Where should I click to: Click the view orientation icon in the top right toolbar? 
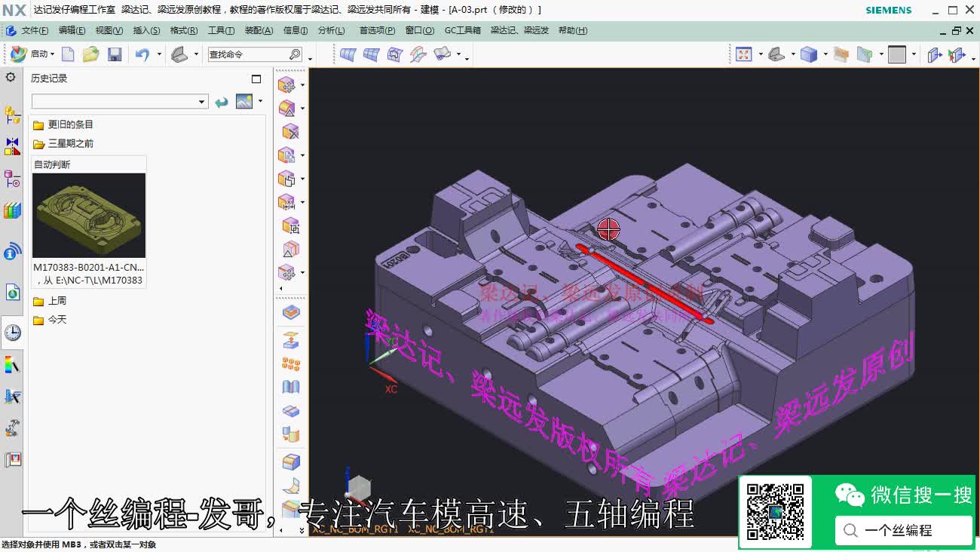(776, 54)
